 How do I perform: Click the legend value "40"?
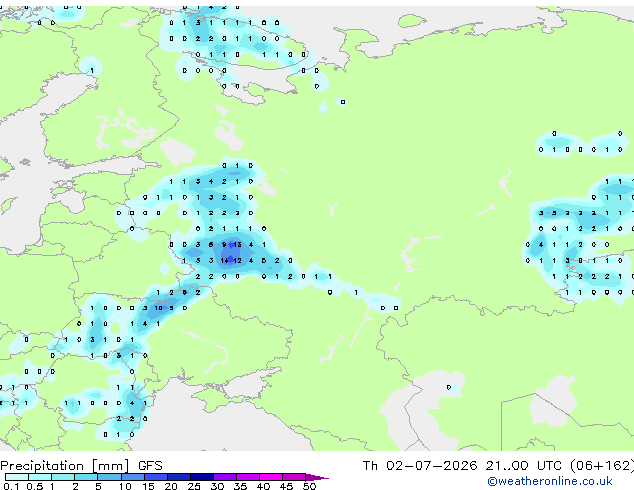coord(263,486)
